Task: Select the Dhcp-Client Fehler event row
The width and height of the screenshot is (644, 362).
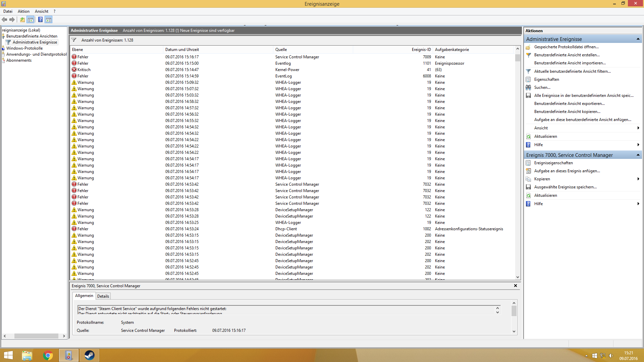Action: click(292, 229)
